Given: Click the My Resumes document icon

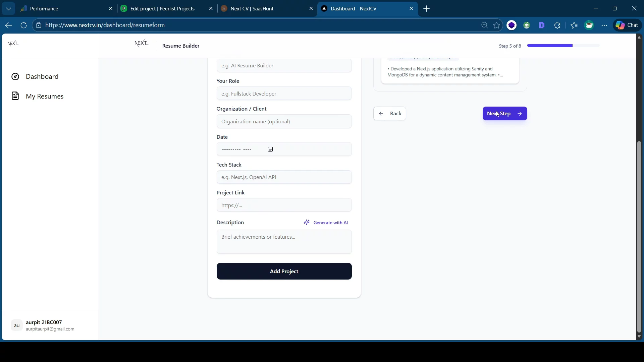Looking at the screenshot, I should [x=15, y=96].
